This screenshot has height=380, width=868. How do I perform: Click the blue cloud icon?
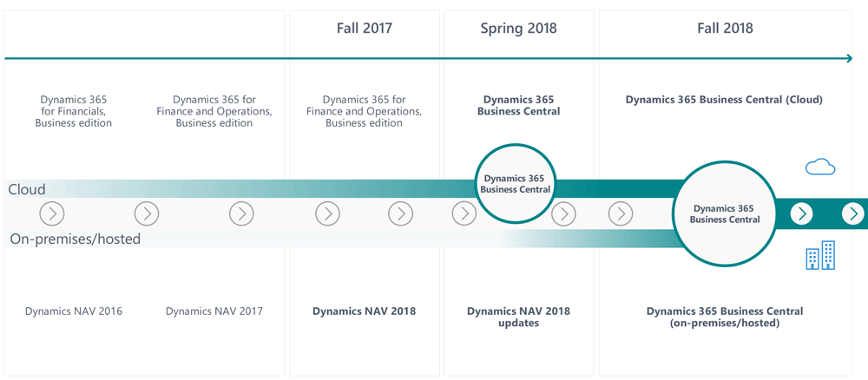point(820,167)
